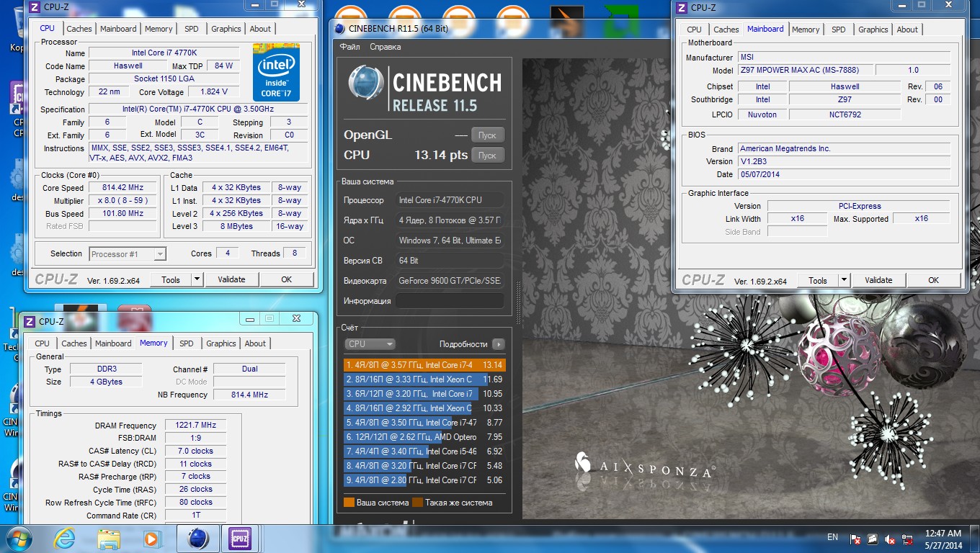Screen dimensions: 980x553
Task: Run the CPU test with Пуск button
Action: tap(488, 155)
